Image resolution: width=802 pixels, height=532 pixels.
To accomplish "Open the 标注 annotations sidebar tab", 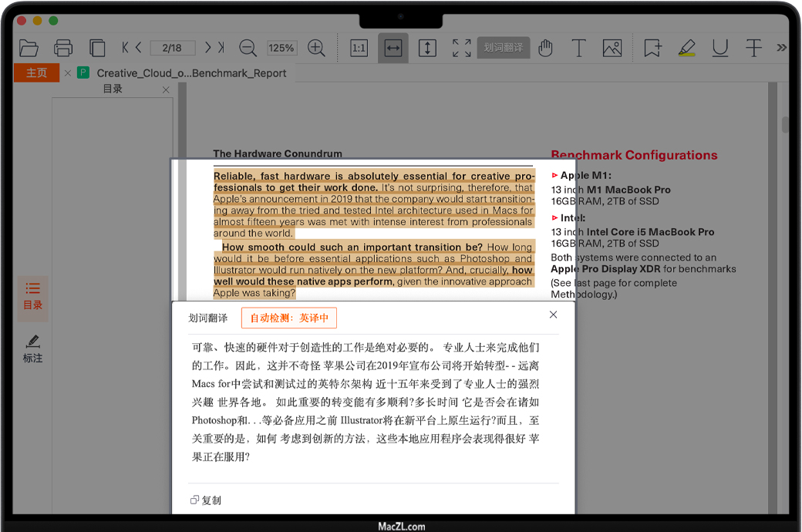I will [x=32, y=349].
